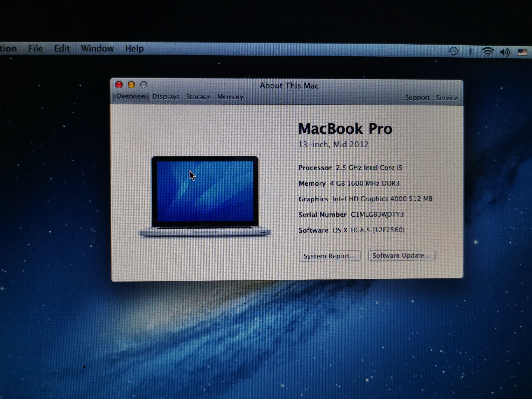Select the Overview tab

(x=131, y=96)
